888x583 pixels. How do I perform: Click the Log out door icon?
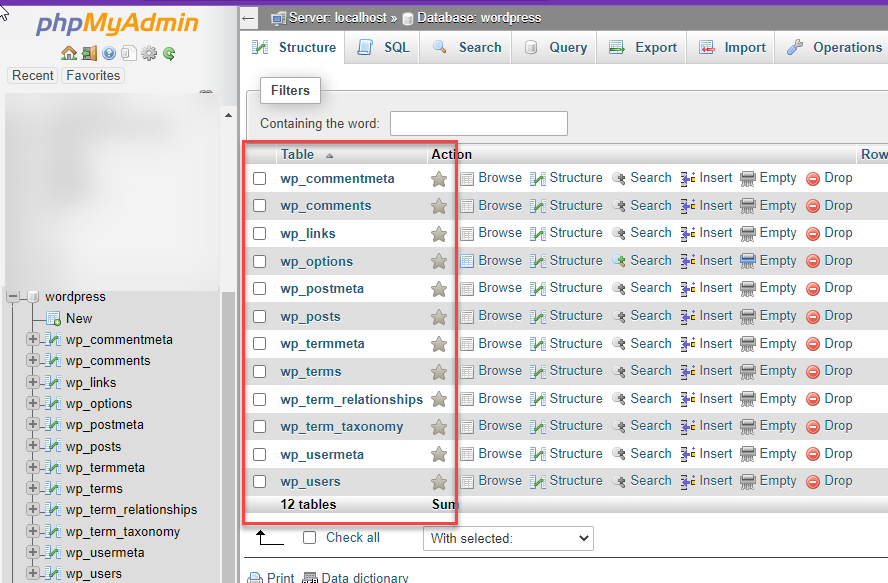point(89,53)
